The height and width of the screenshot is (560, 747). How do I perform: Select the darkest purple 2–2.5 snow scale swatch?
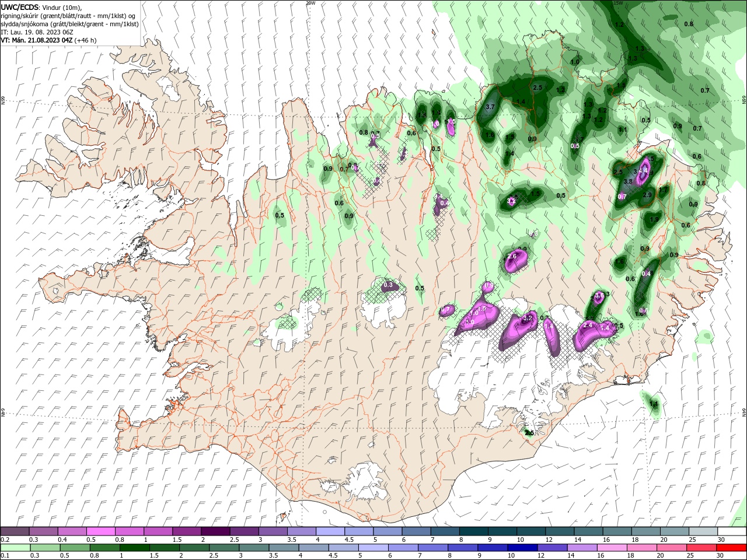coord(215,531)
